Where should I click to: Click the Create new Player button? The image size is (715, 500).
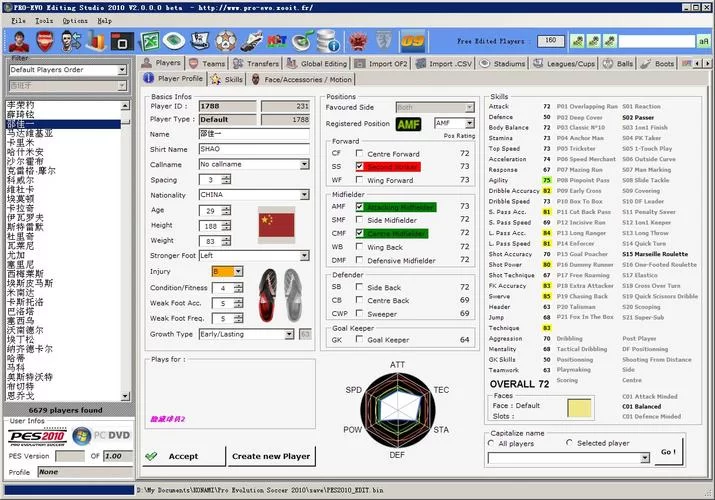(x=270, y=456)
